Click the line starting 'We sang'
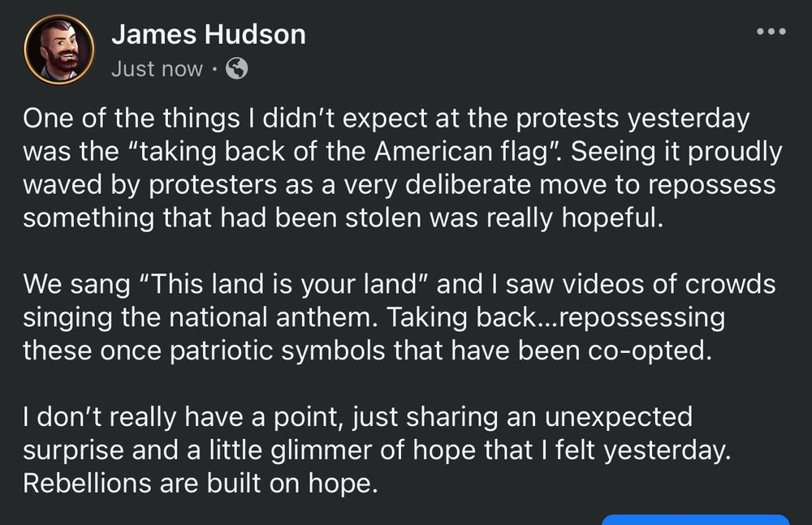 pyautogui.click(x=398, y=285)
